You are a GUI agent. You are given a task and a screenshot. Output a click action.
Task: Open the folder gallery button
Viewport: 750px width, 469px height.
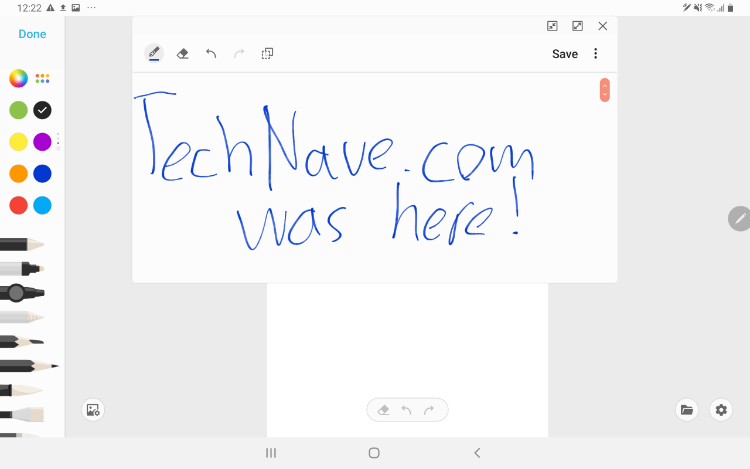click(687, 410)
